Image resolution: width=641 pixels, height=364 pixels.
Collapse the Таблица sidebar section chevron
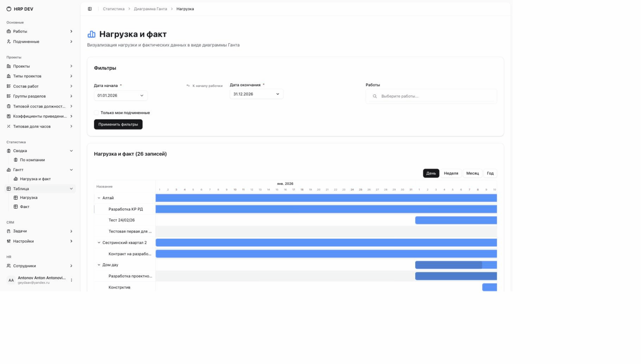pyautogui.click(x=71, y=189)
